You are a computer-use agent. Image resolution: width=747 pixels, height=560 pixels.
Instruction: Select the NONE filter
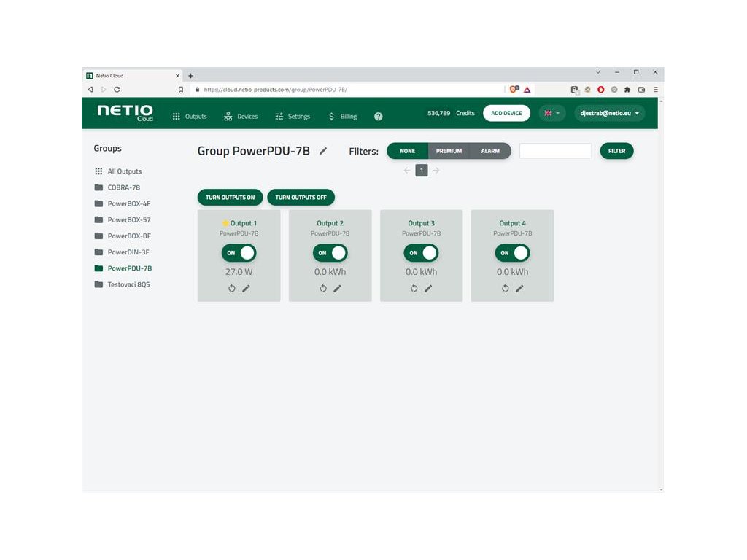[x=407, y=151]
